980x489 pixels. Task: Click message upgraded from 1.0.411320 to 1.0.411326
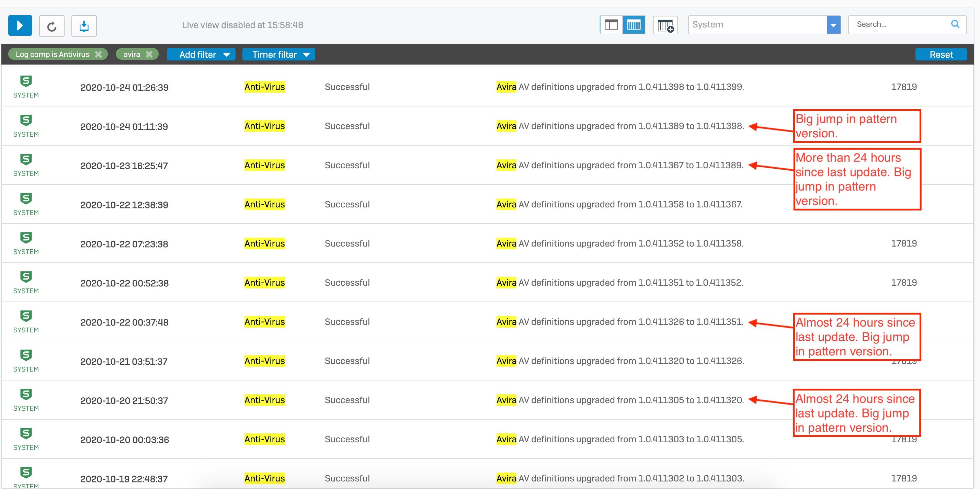[x=620, y=362]
